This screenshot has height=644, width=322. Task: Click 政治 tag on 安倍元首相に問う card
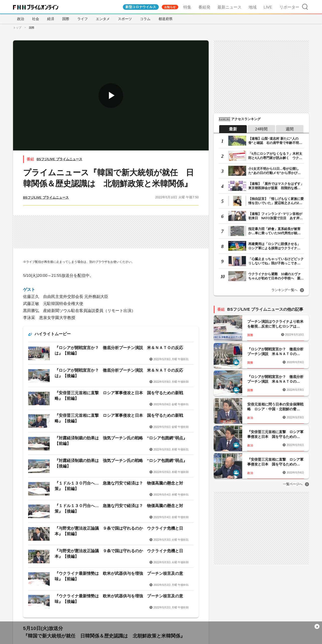(250, 418)
